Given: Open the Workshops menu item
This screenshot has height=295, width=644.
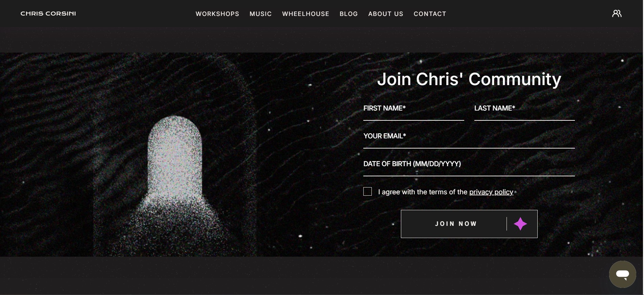Looking at the screenshot, I should point(217,14).
